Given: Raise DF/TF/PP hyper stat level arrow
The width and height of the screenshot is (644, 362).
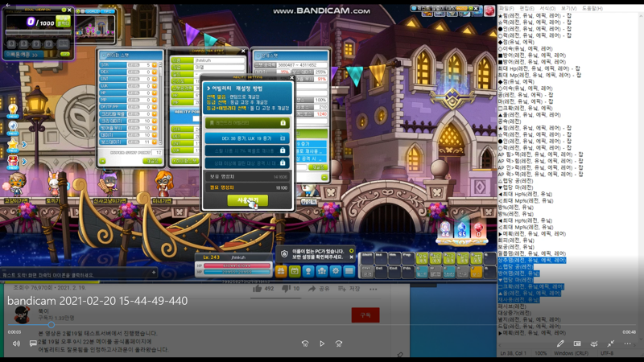Looking at the screenshot, I should point(155,107).
